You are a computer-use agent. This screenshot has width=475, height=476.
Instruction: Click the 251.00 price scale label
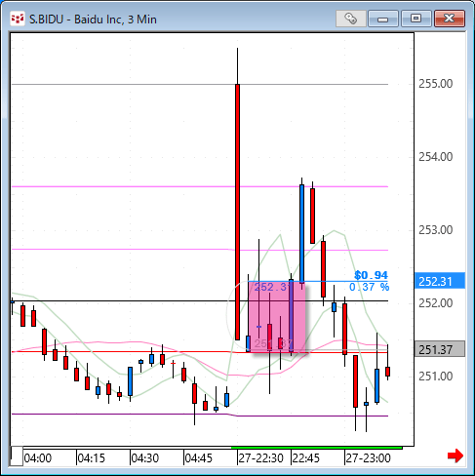(435, 377)
